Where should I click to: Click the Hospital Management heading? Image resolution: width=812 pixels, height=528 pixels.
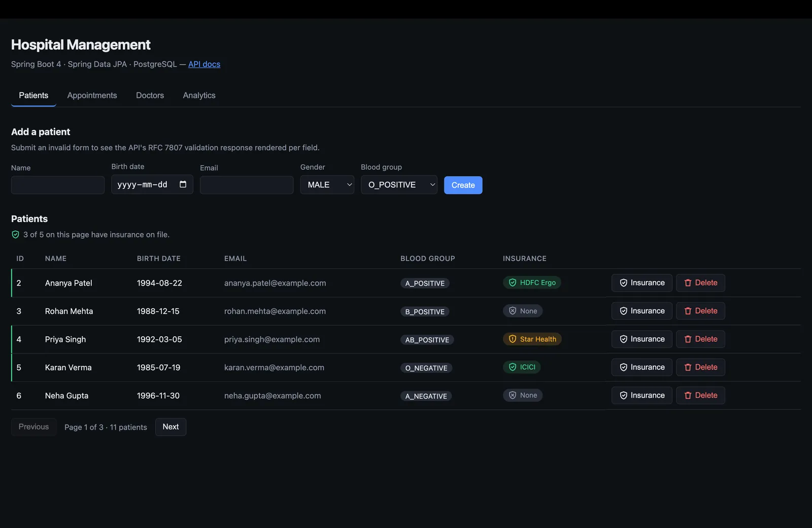click(81, 45)
